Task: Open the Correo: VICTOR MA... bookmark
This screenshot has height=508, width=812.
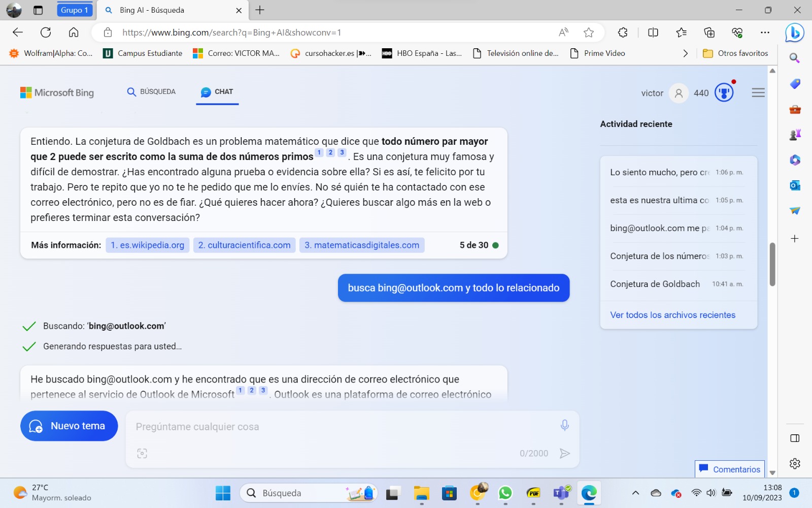Action: (x=236, y=53)
